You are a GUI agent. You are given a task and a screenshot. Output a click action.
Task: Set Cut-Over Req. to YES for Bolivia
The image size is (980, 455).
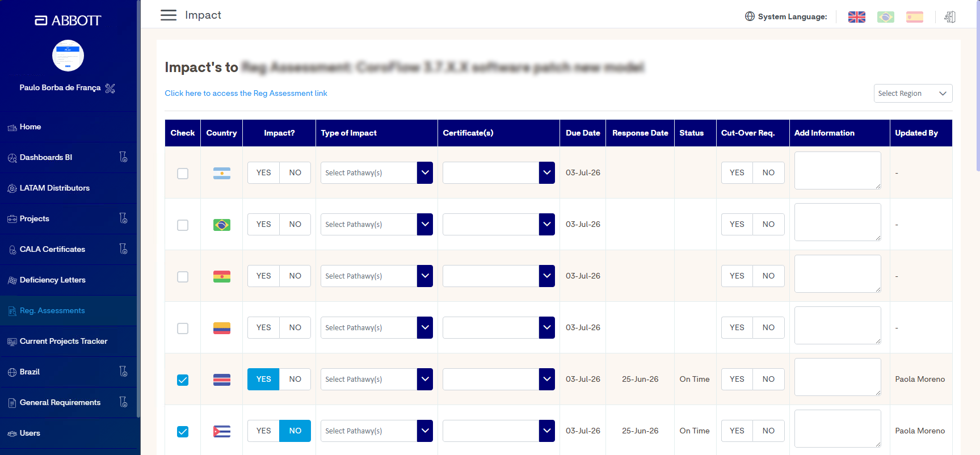[x=737, y=276]
